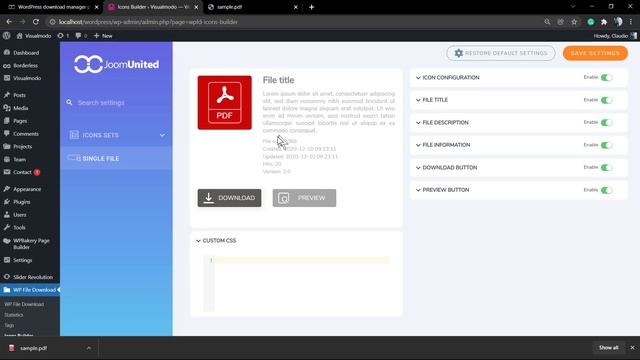640x360 pixels.
Task: Open the Howdy, Claudio account menu
Action: pyautogui.click(x=615, y=36)
